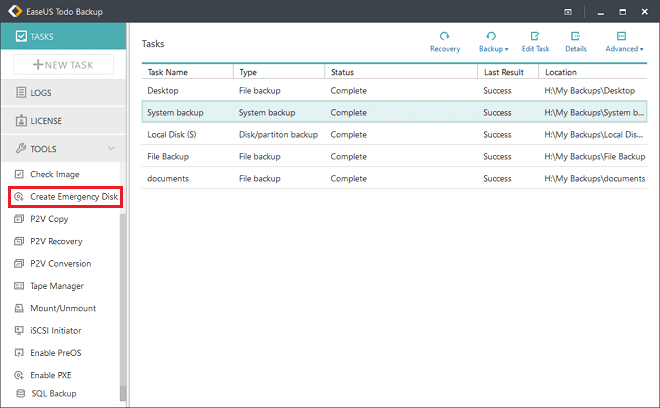Click the Mount/Unmount icon

[x=19, y=308]
